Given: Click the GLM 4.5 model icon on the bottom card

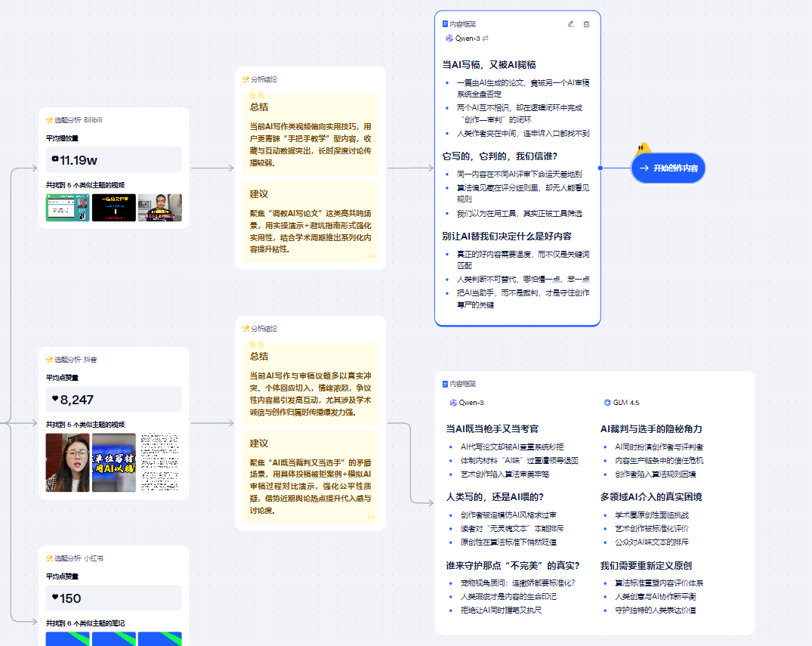Looking at the screenshot, I should coord(607,403).
